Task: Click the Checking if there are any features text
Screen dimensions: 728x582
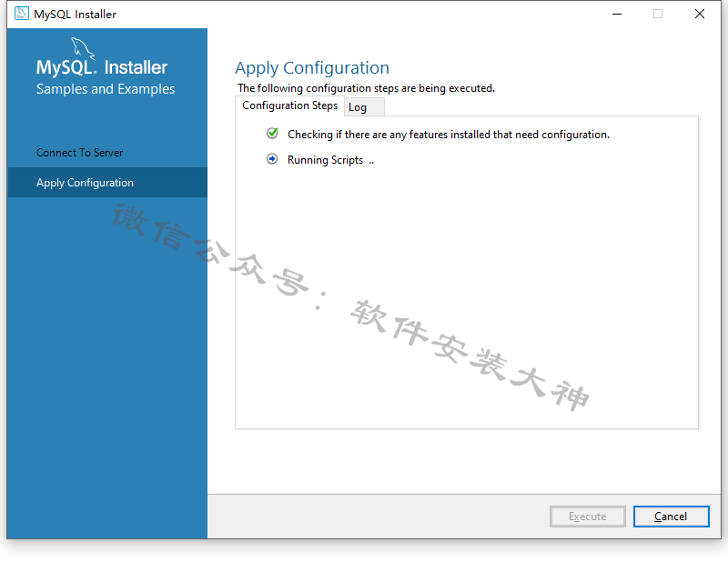Action: 448,135
